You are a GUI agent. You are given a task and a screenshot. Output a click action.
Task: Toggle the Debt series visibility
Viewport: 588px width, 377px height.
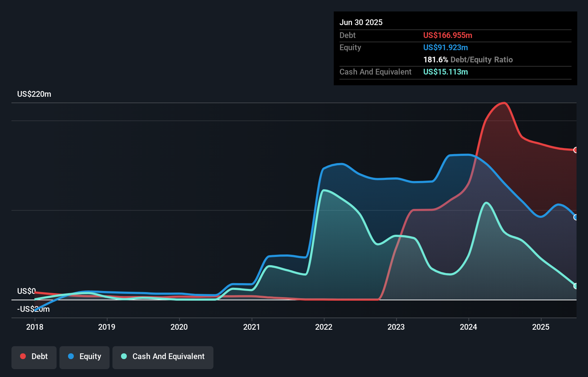pyautogui.click(x=34, y=357)
